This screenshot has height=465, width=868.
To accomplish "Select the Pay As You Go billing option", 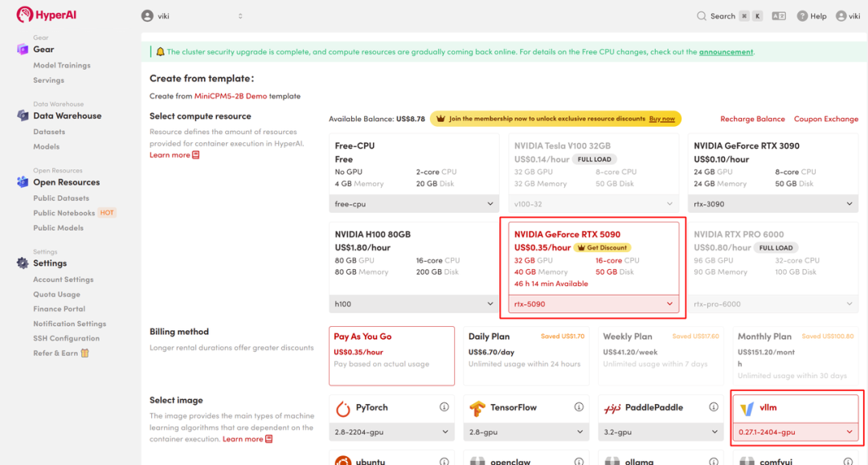I will 391,356.
